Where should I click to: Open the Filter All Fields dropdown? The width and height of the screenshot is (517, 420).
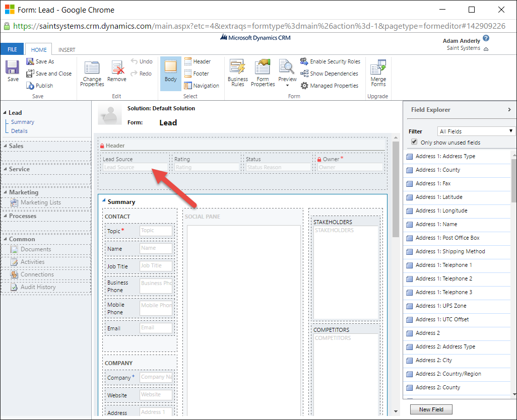pyautogui.click(x=476, y=131)
